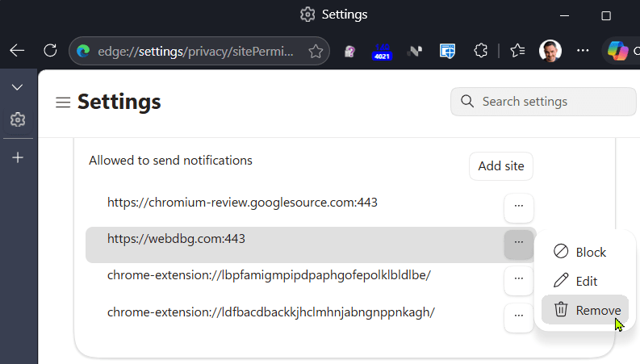Click the browser back arrow
640x364 pixels.
[x=17, y=51]
